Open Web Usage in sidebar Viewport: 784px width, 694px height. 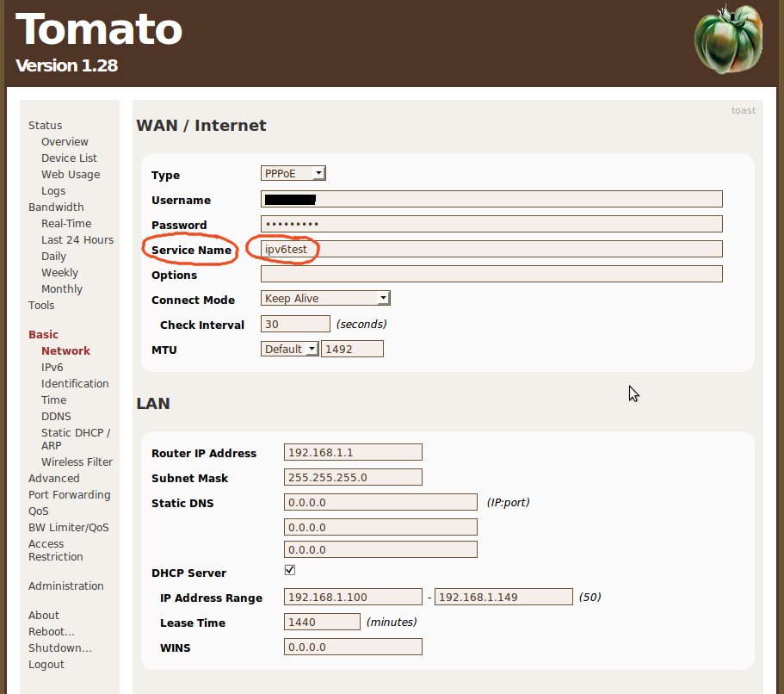point(71,175)
